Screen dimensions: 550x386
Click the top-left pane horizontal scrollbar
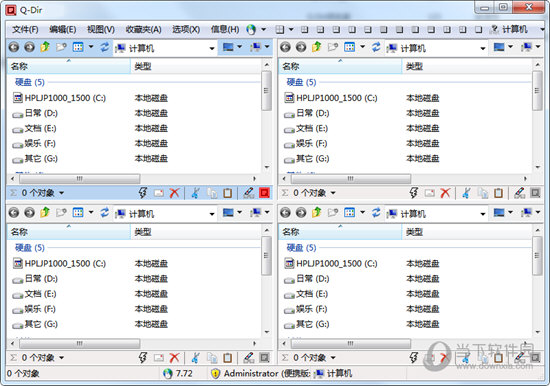(x=80, y=179)
